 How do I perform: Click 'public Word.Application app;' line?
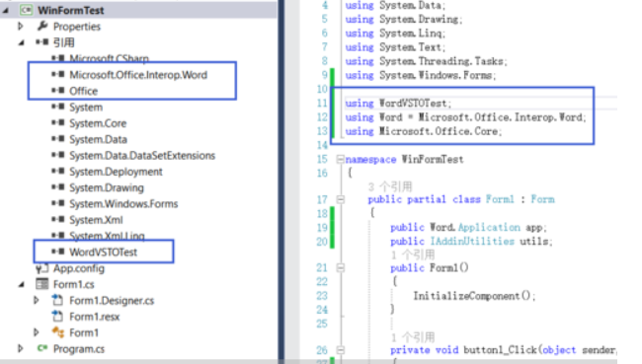pyautogui.click(x=468, y=228)
